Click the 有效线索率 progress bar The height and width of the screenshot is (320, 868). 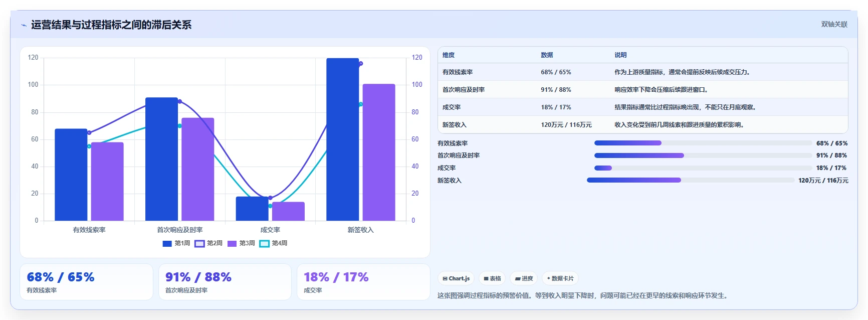coord(703,143)
